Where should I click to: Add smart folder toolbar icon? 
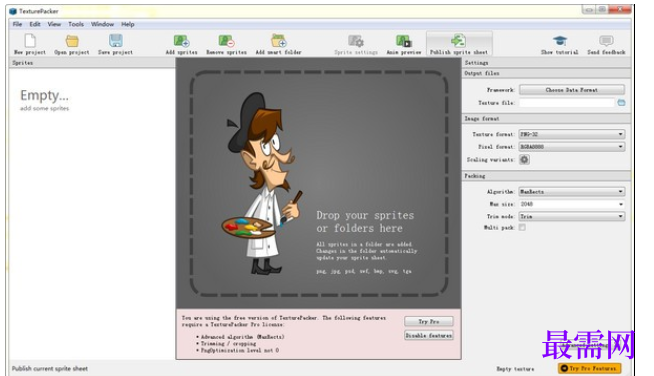[x=279, y=41]
